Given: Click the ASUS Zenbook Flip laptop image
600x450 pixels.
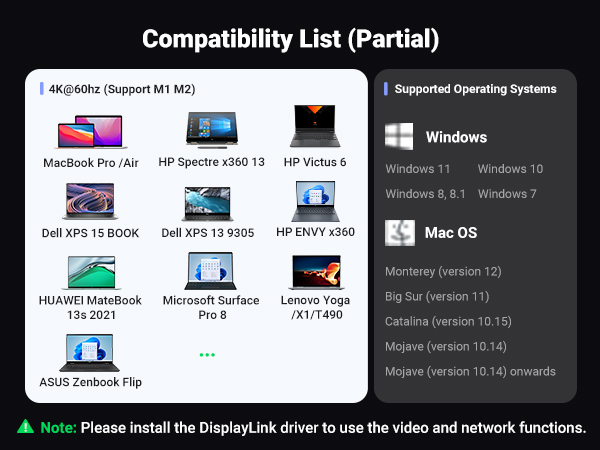Looking at the screenshot, I should 90,353.
